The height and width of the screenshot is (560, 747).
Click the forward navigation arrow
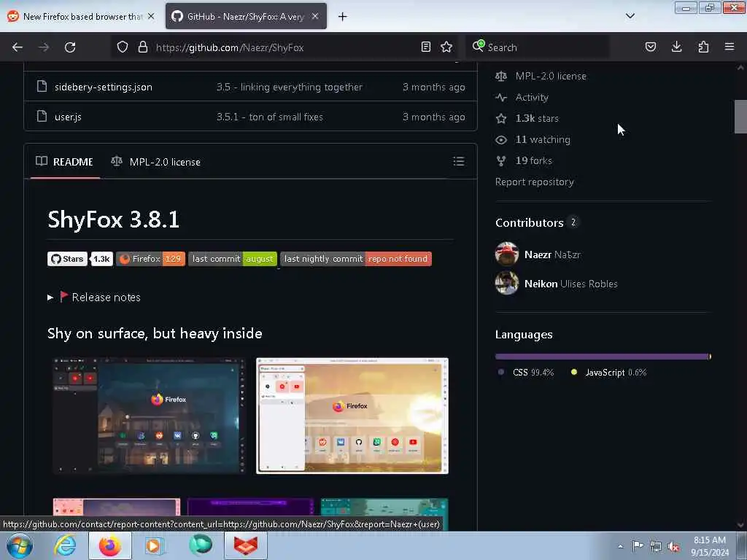(43, 47)
